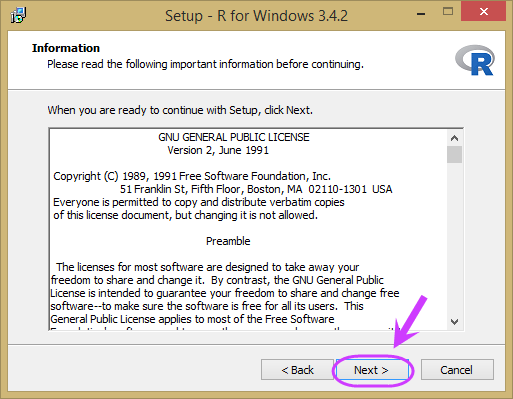Click the Version 2, June 1991 line
The height and width of the screenshot is (399, 513).
click(x=218, y=150)
